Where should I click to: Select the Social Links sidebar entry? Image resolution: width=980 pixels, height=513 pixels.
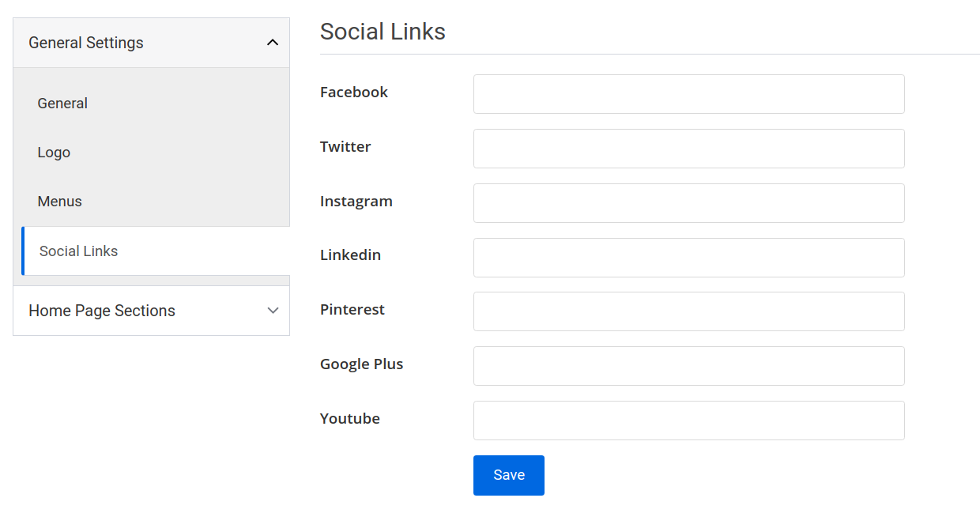(78, 251)
